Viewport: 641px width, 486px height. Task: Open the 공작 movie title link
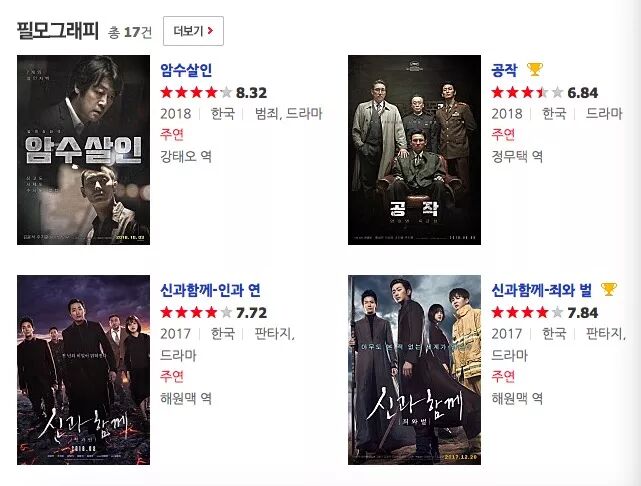click(x=504, y=70)
